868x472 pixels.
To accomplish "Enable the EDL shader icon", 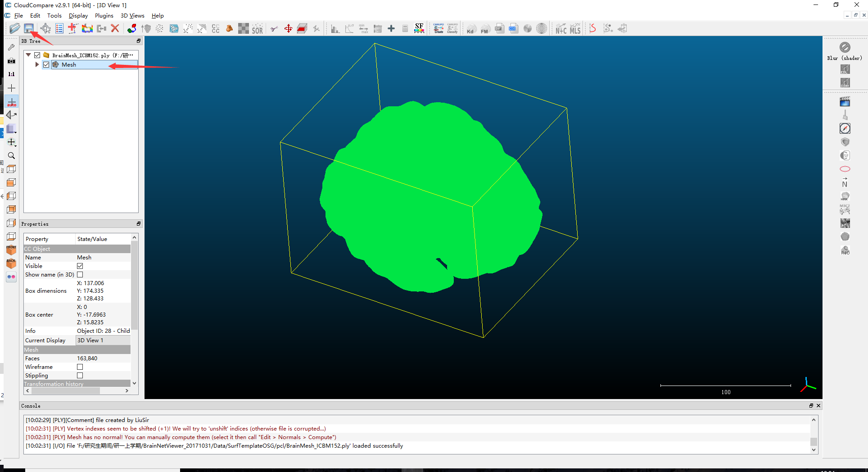I will (x=845, y=69).
